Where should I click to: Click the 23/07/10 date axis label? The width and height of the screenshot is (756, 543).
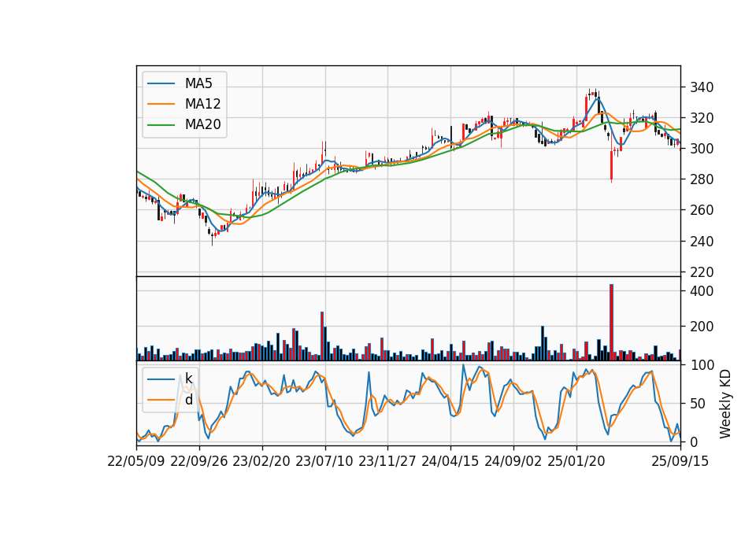324,462
